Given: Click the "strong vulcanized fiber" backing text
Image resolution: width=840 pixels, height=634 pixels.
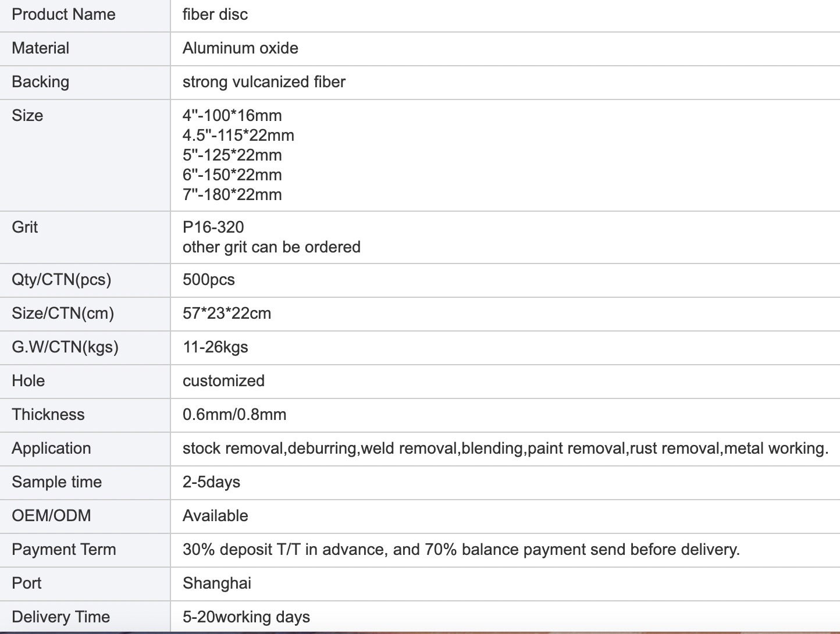Looking at the screenshot, I should [x=264, y=82].
